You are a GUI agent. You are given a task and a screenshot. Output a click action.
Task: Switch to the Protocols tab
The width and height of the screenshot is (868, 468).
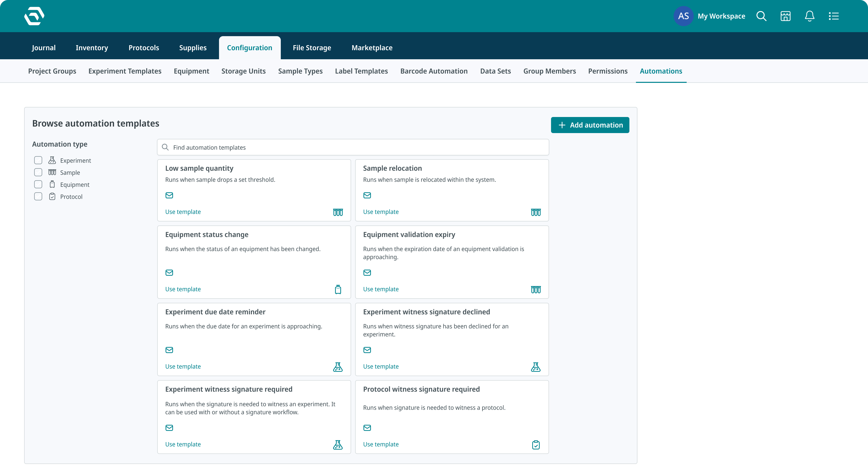(144, 48)
